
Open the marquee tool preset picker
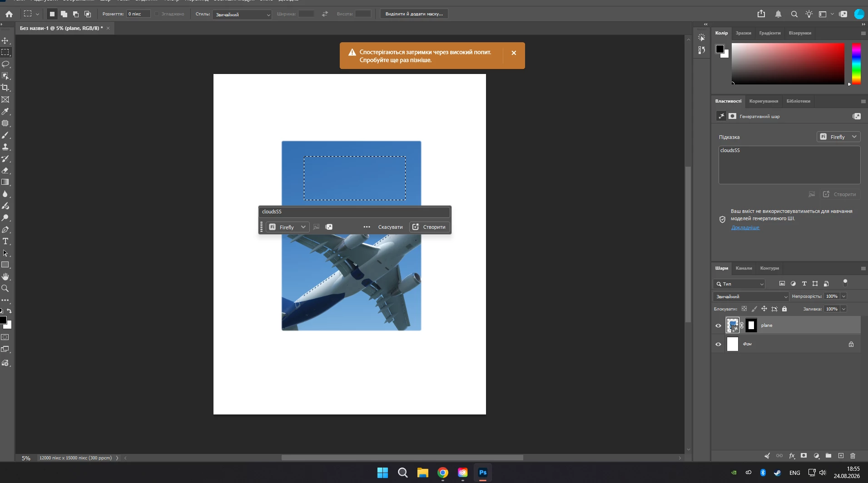click(x=31, y=14)
